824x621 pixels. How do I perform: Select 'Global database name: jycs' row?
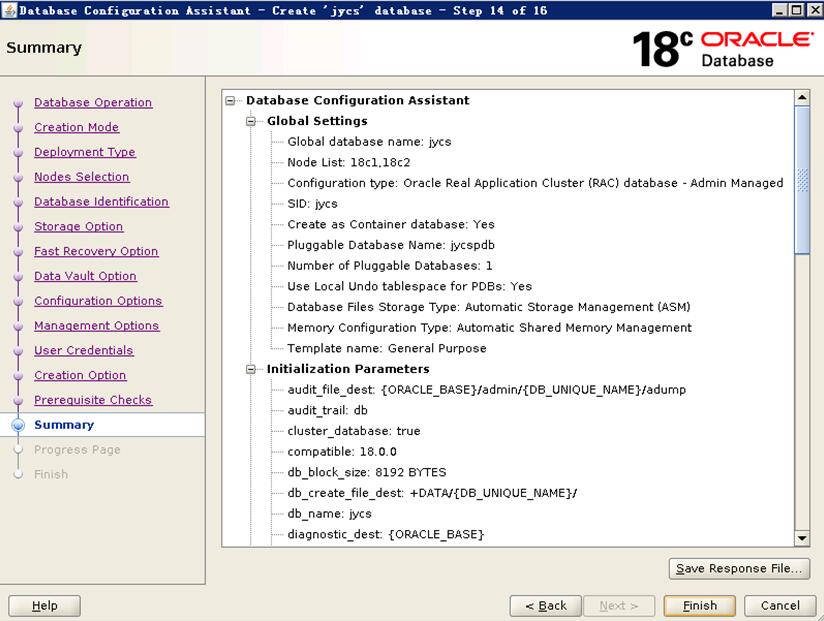[x=369, y=142]
